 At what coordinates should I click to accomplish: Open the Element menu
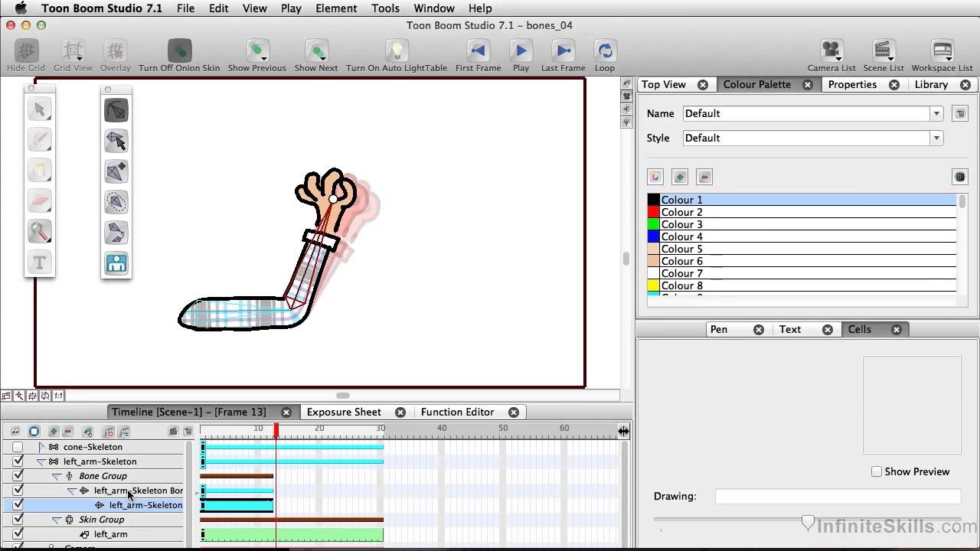(x=336, y=8)
